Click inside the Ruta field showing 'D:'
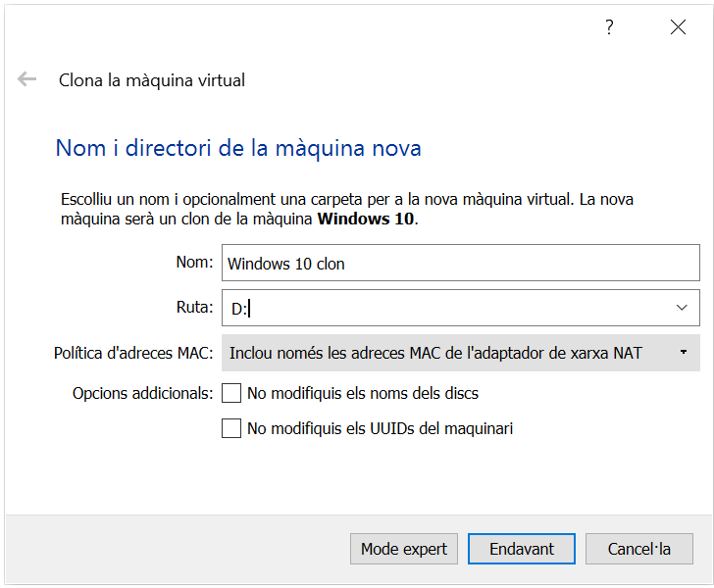Screen dimensions: 714x588 (441, 308)
